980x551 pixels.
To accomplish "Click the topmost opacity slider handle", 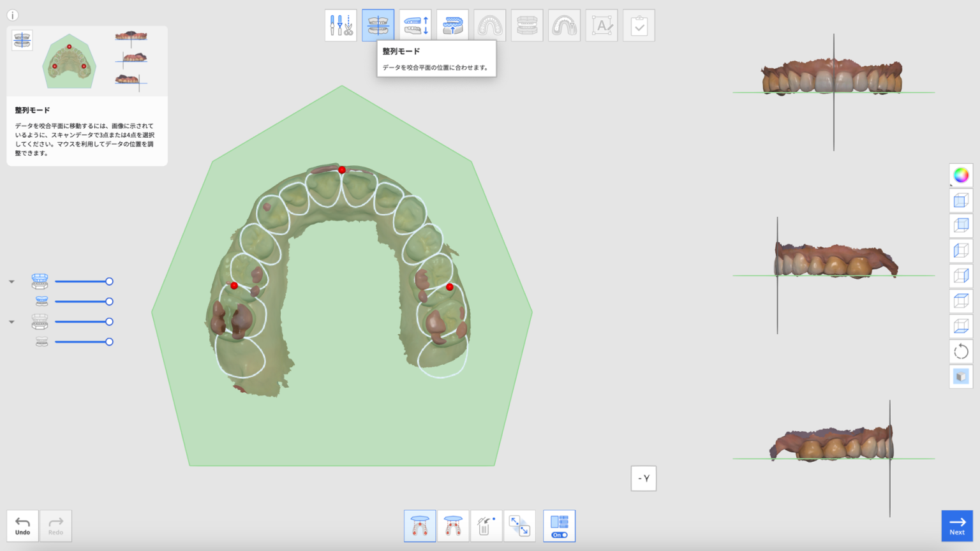I will (109, 281).
